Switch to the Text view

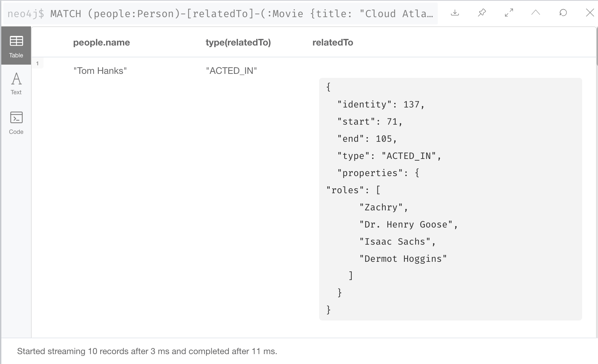[16, 84]
